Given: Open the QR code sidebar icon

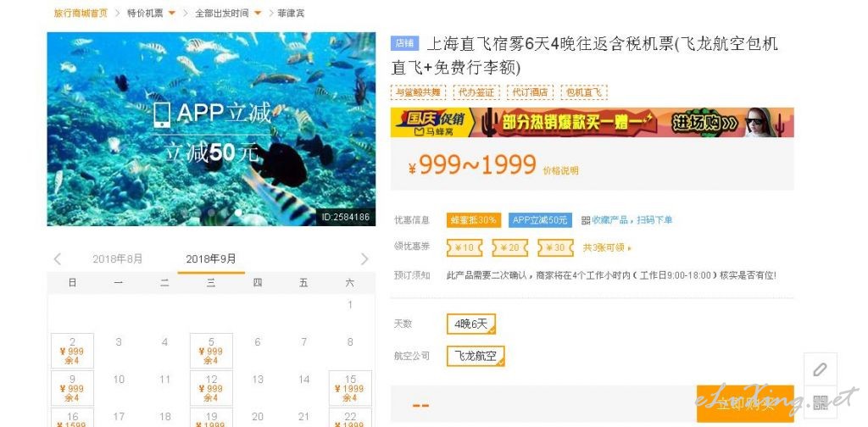Looking at the screenshot, I should [821, 402].
